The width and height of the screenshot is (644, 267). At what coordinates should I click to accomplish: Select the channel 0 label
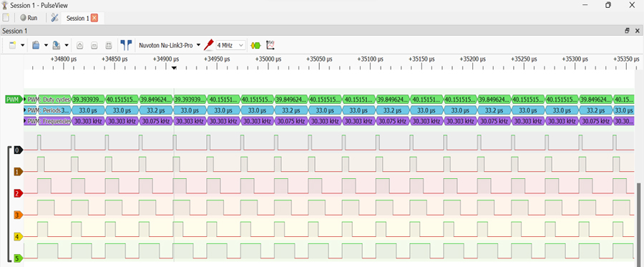click(x=18, y=150)
